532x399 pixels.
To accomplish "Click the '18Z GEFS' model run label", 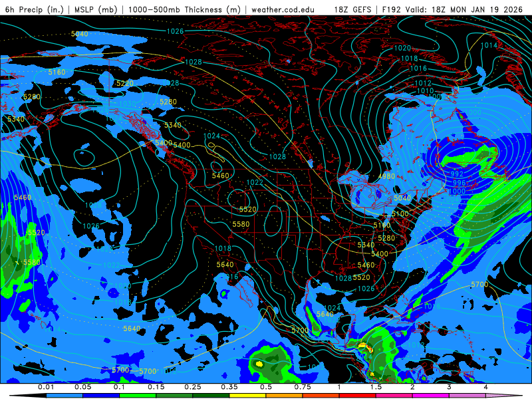I will [x=352, y=9].
